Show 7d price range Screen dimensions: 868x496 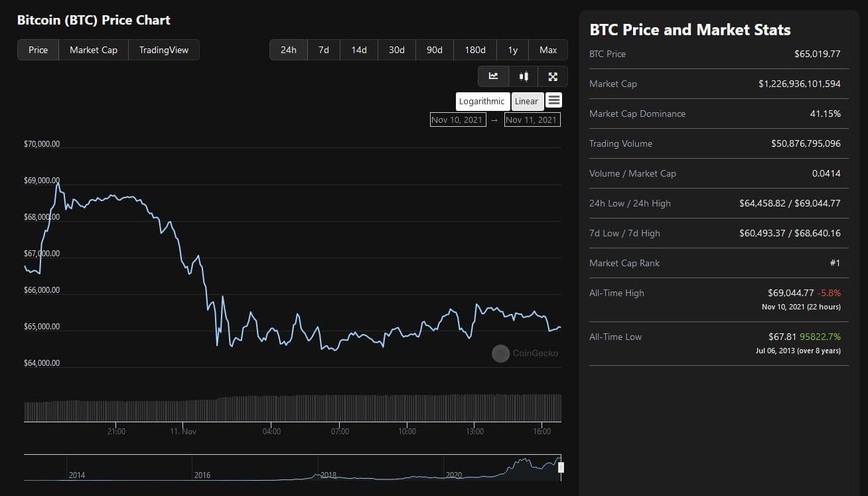coord(324,50)
